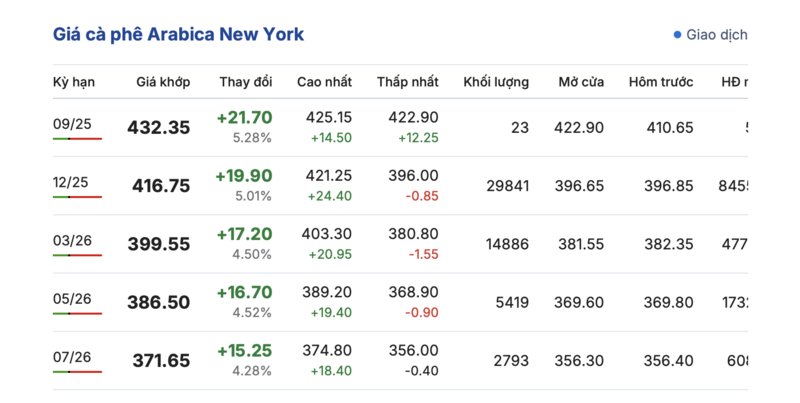Click the 432.35 matched price

point(158,128)
